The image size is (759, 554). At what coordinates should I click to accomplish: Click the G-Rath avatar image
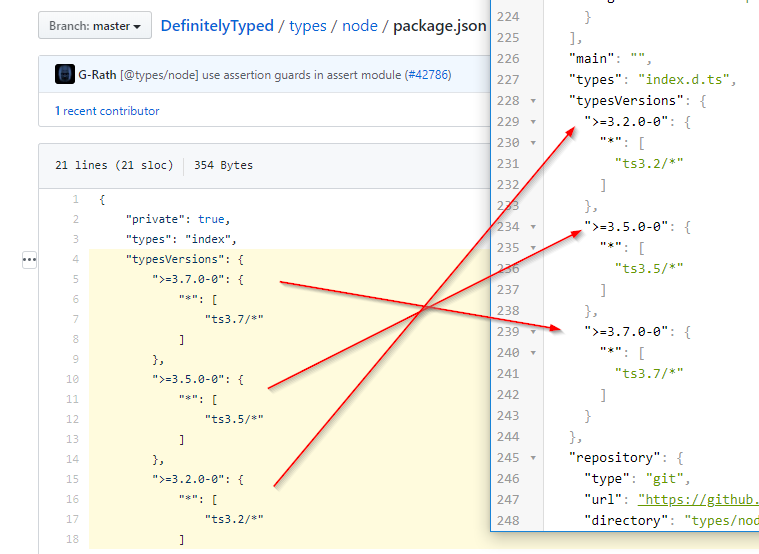tap(65, 75)
